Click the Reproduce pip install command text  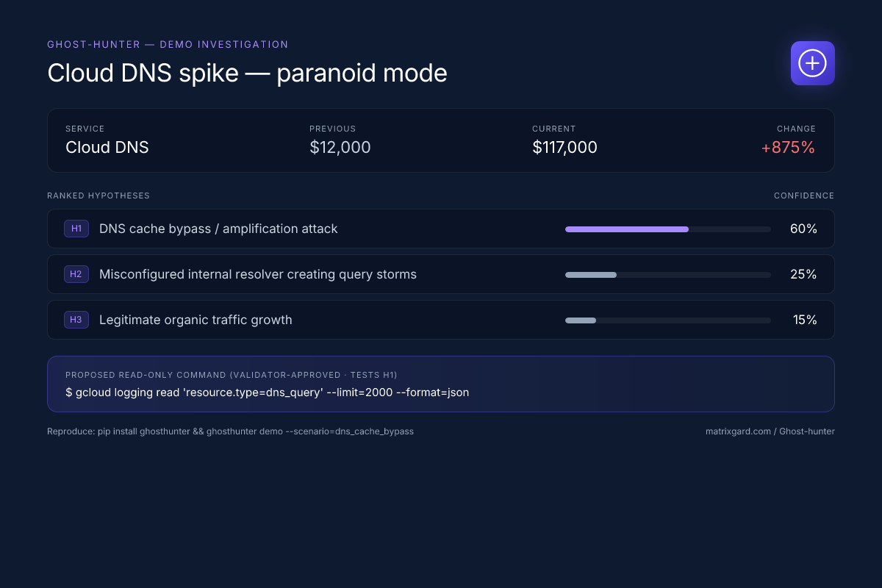232,431
